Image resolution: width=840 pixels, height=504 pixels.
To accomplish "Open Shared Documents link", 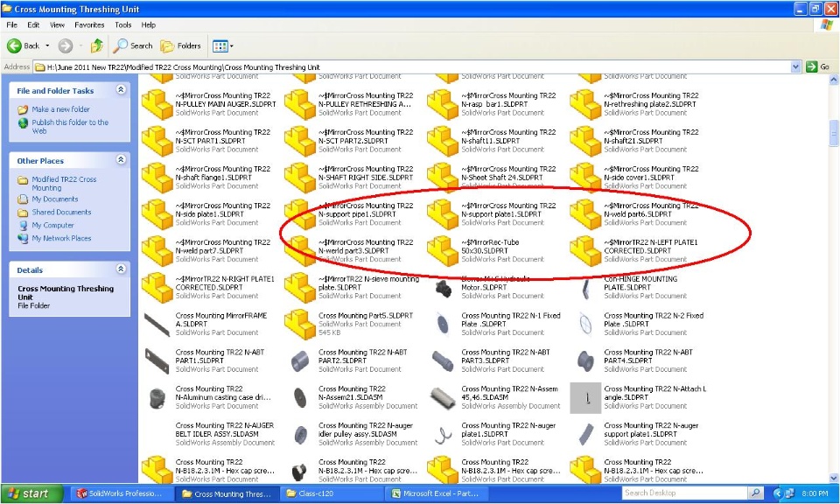I will coord(61,212).
